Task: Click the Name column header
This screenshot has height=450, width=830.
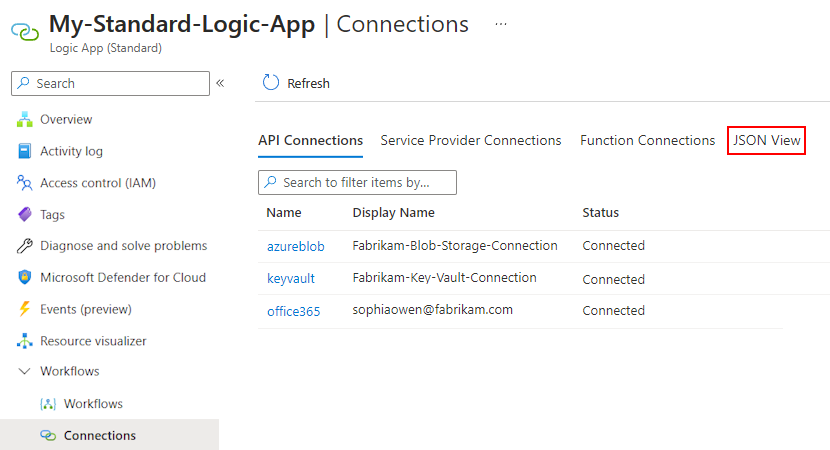Action: coord(284,213)
